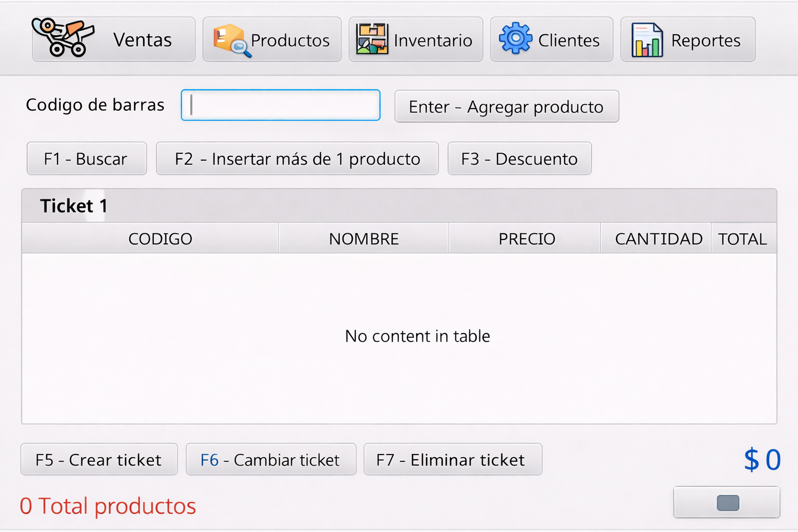Click Enter – Agregar producto
Screen dimensions: 798x532
(506, 107)
